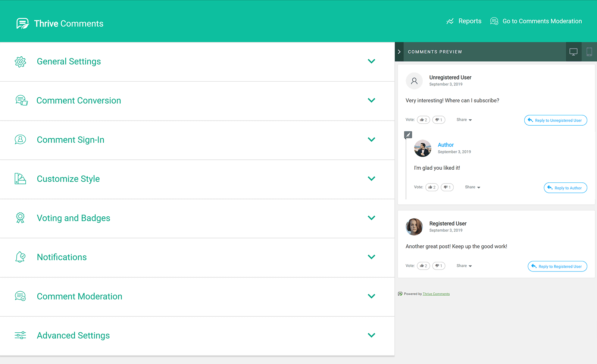Click the Comment Moderation bubble icon

tap(21, 296)
